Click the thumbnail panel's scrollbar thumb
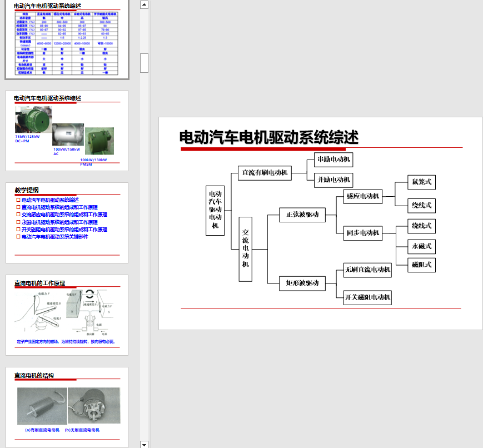The image size is (483, 448). click(x=144, y=63)
